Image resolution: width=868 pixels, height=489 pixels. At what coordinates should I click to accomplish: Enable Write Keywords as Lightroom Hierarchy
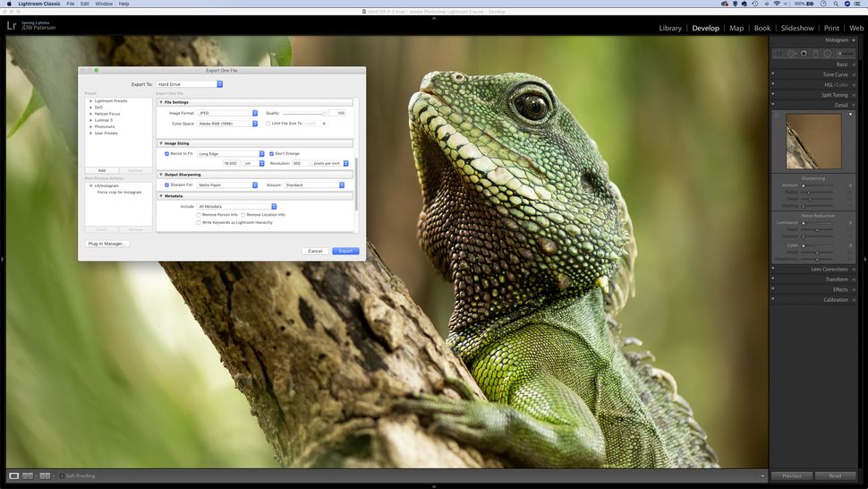click(199, 222)
